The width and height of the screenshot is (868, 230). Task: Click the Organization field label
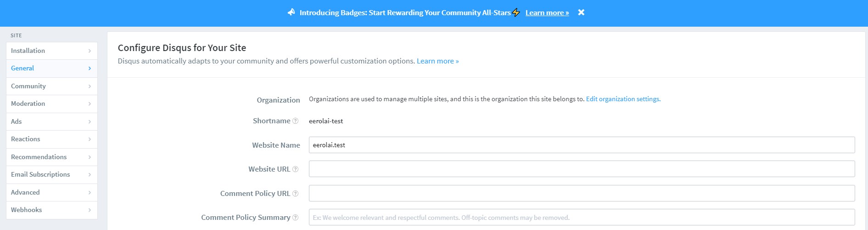278,100
